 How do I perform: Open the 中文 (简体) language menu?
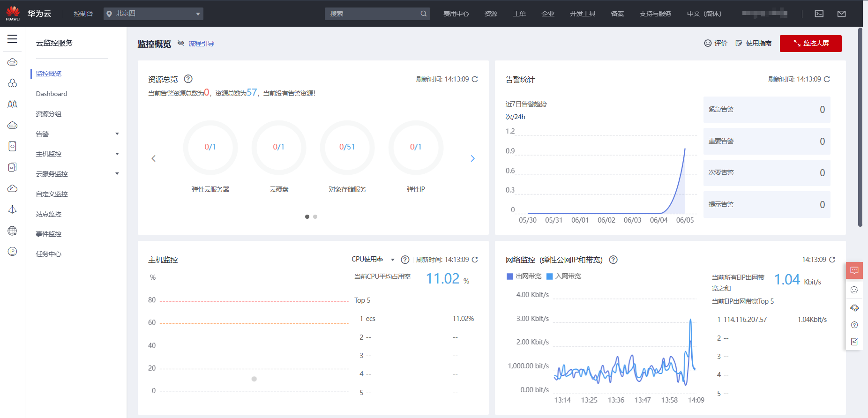pos(704,14)
